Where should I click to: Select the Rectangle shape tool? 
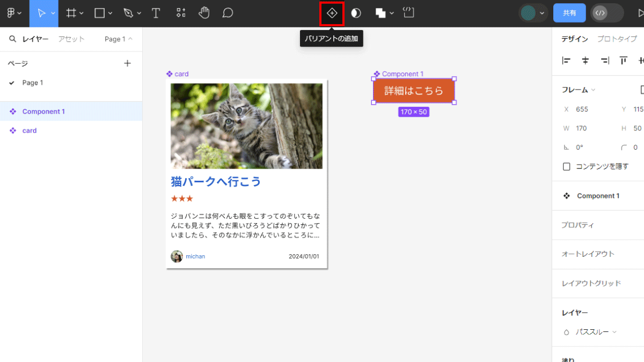click(99, 13)
